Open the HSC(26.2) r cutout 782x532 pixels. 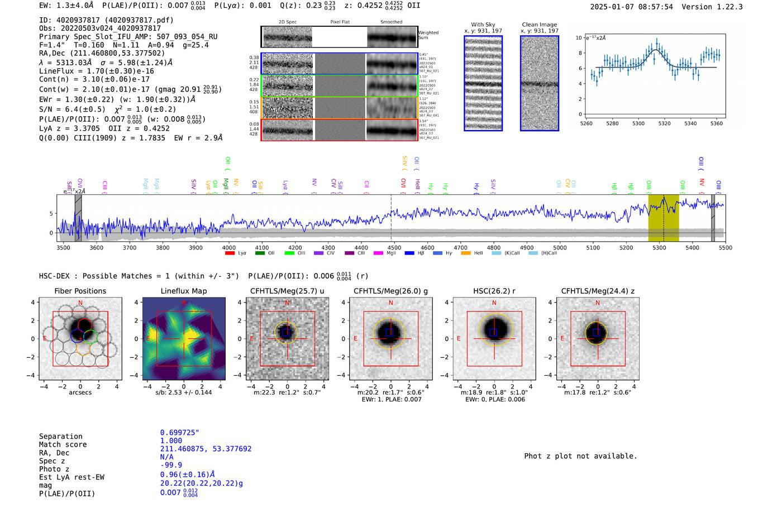[x=494, y=338]
